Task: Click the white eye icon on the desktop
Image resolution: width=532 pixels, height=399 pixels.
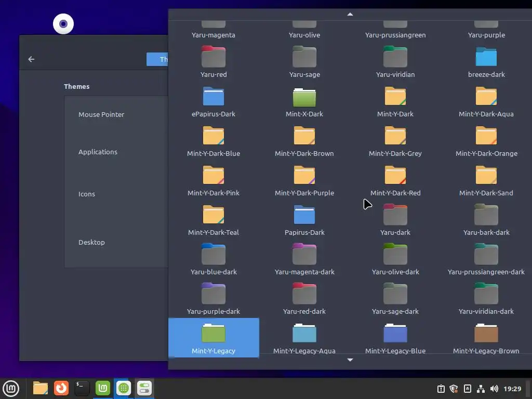Action: point(63,24)
